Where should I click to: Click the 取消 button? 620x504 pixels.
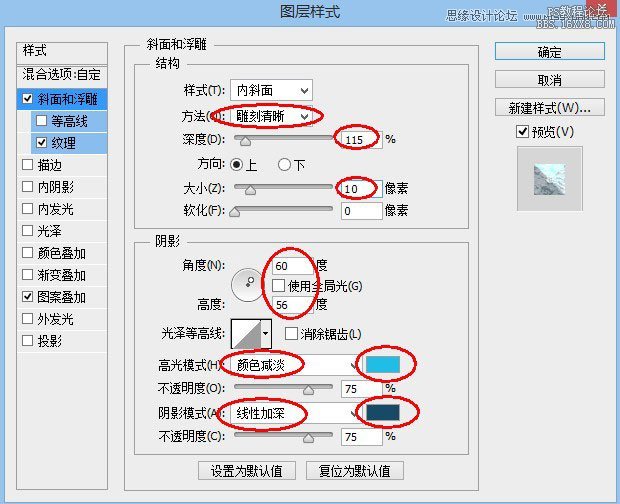coord(550,80)
